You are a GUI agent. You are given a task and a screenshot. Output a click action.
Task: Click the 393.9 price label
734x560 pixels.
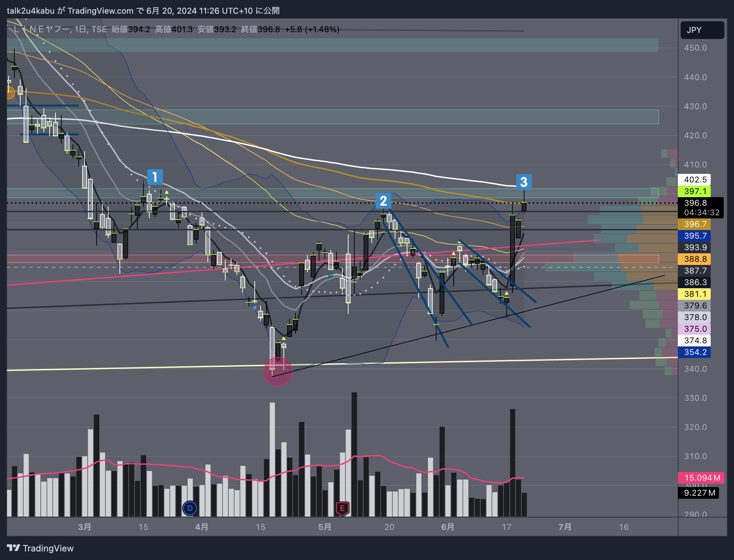(694, 247)
